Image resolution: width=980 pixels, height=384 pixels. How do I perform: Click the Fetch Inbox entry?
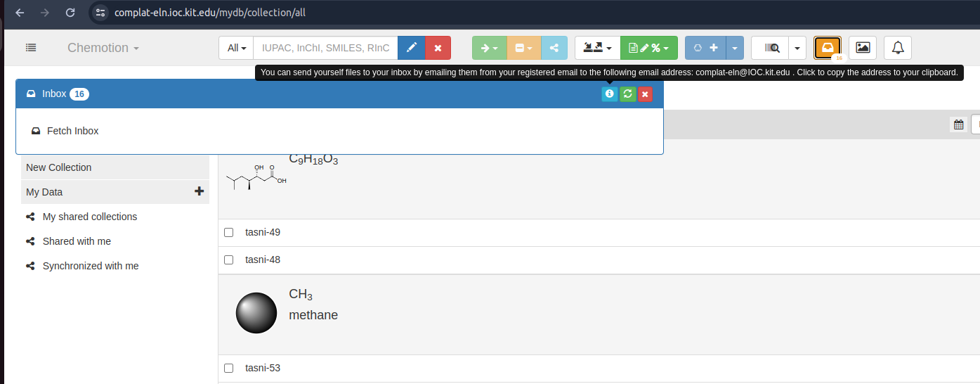(x=65, y=131)
